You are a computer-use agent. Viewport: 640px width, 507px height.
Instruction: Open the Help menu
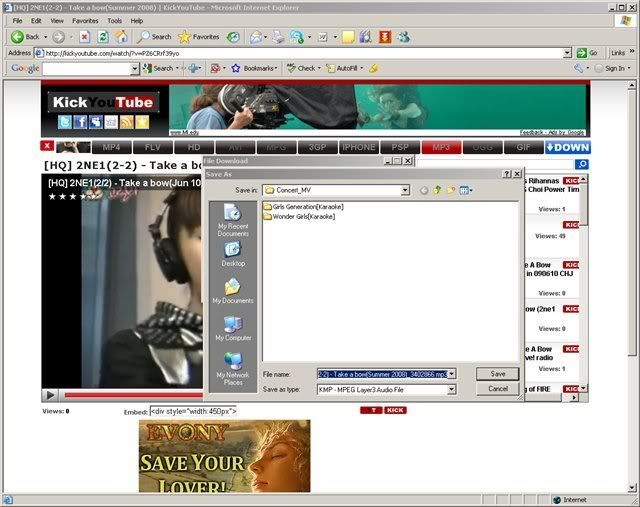tap(137, 21)
